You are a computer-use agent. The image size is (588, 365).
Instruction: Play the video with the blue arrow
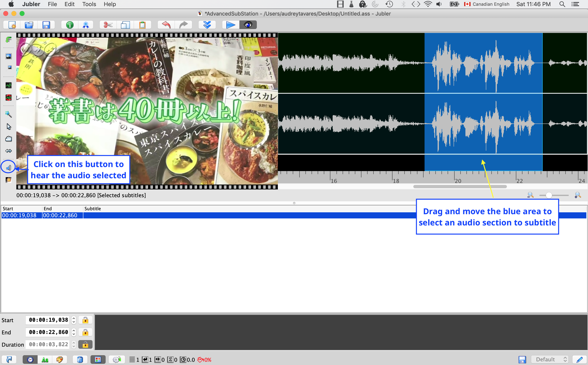pos(231,25)
